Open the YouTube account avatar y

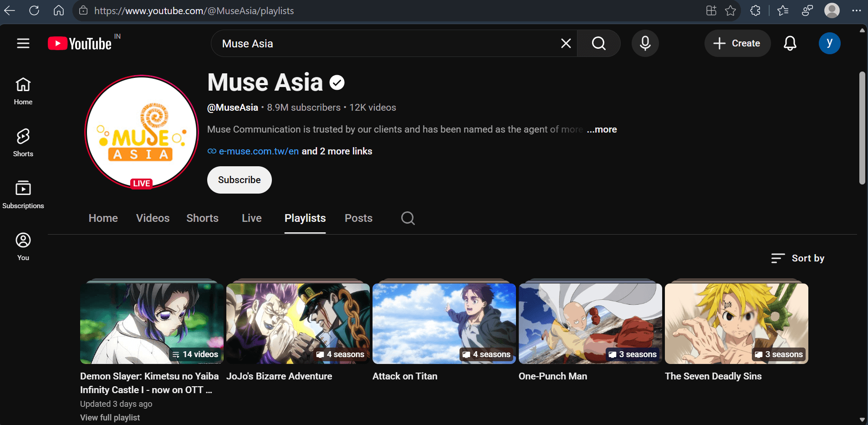click(x=830, y=43)
